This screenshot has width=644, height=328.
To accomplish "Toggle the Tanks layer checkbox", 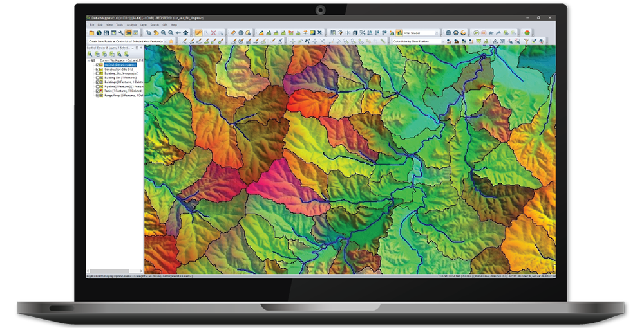I will click(x=98, y=91).
